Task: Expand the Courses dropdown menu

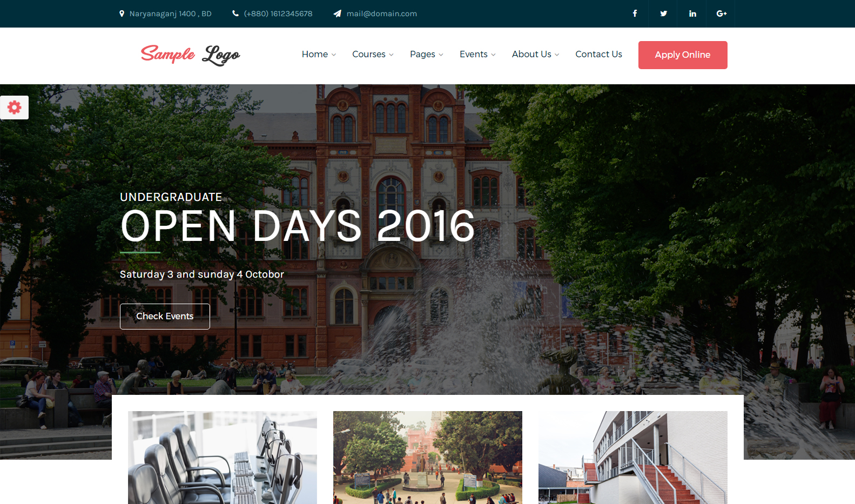Action: [373, 54]
